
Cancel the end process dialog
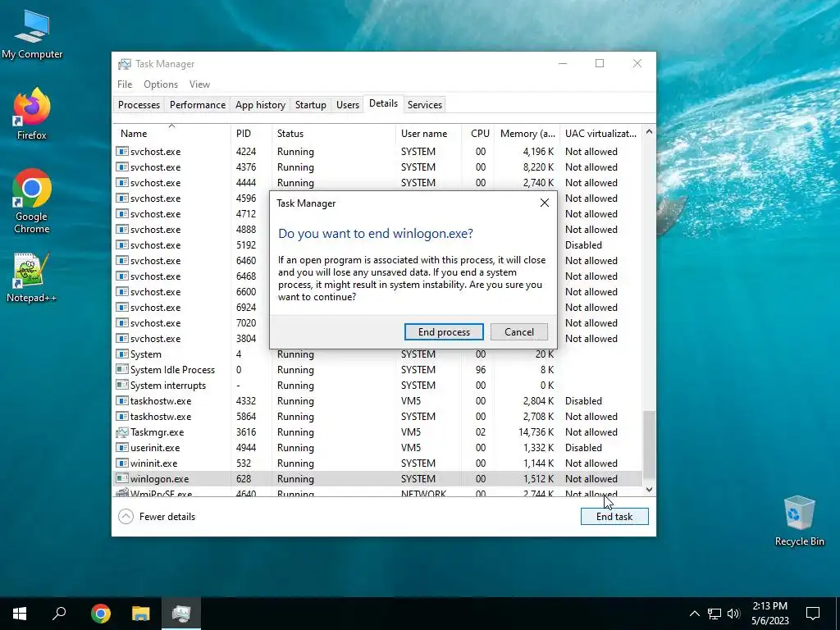pyautogui.click(x=519, y=332)
